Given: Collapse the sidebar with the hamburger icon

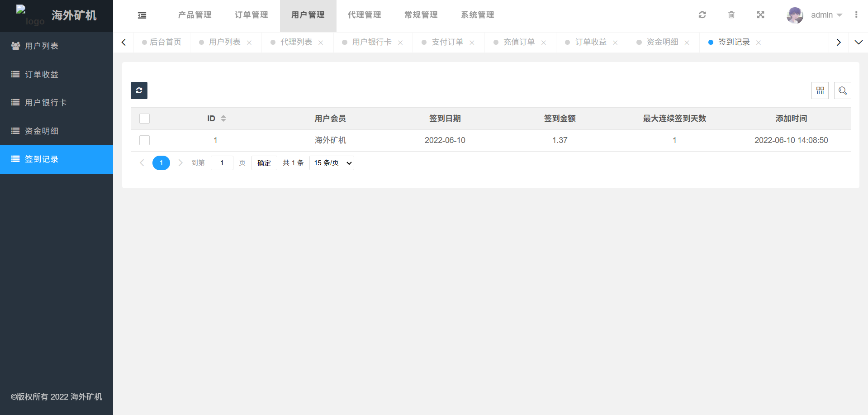Looking at the screenshot, I should (142, 15).
